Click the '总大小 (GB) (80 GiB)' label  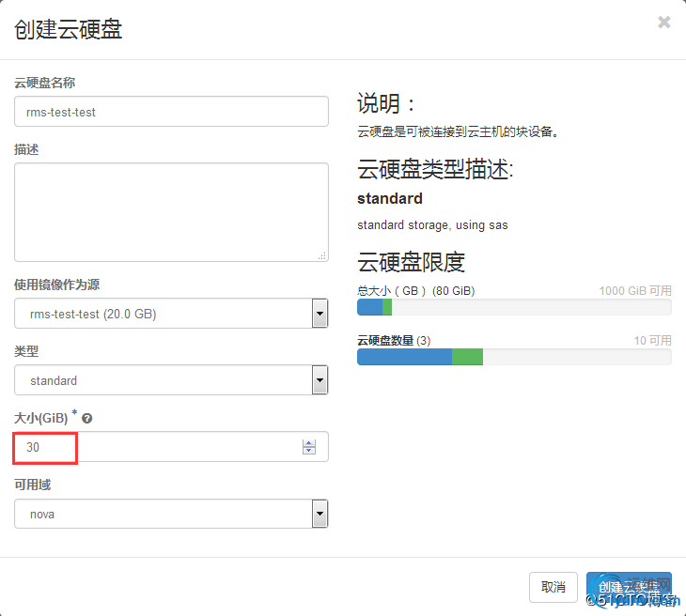416,291
